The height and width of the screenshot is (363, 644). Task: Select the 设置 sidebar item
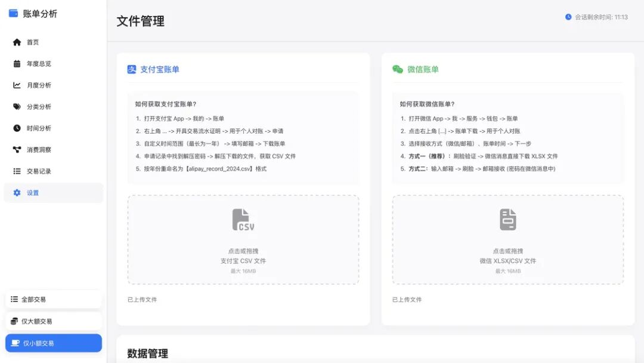[54, 193]
